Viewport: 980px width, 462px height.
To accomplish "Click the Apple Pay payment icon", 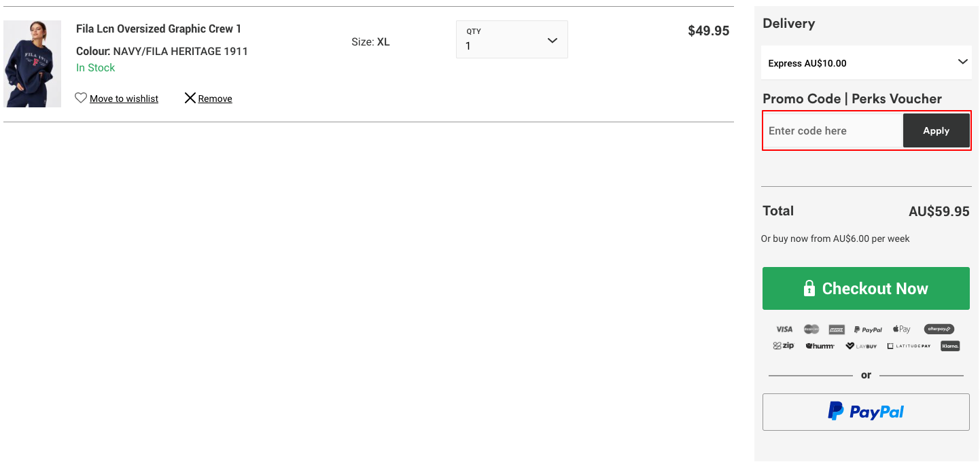I will (901, 329).
